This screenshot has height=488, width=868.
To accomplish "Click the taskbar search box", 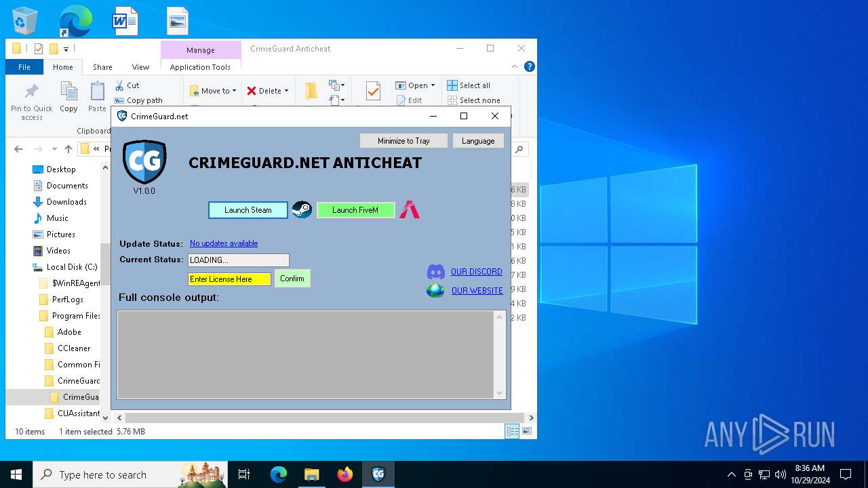I will tap(130, 474).
